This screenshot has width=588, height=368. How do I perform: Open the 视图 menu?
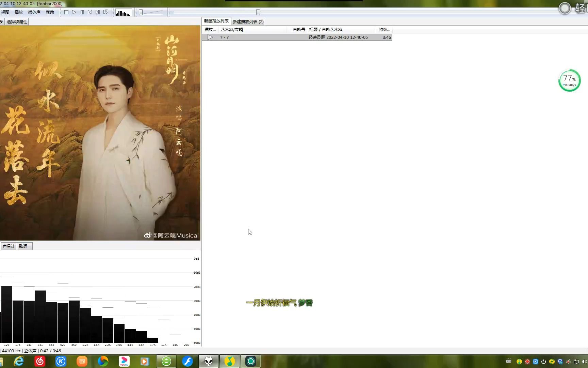[x=5, y=12]
